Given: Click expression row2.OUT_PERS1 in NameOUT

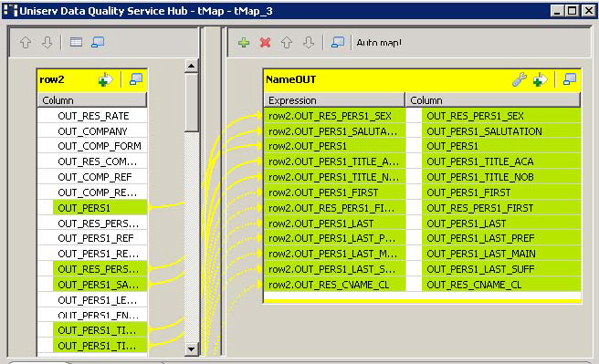Looking at the screenshot, I should click(334, 146).
